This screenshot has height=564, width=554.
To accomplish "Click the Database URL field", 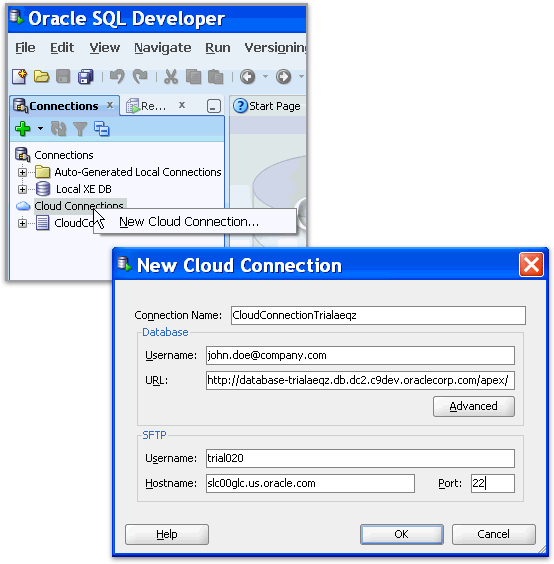I will tap(360, 381).
